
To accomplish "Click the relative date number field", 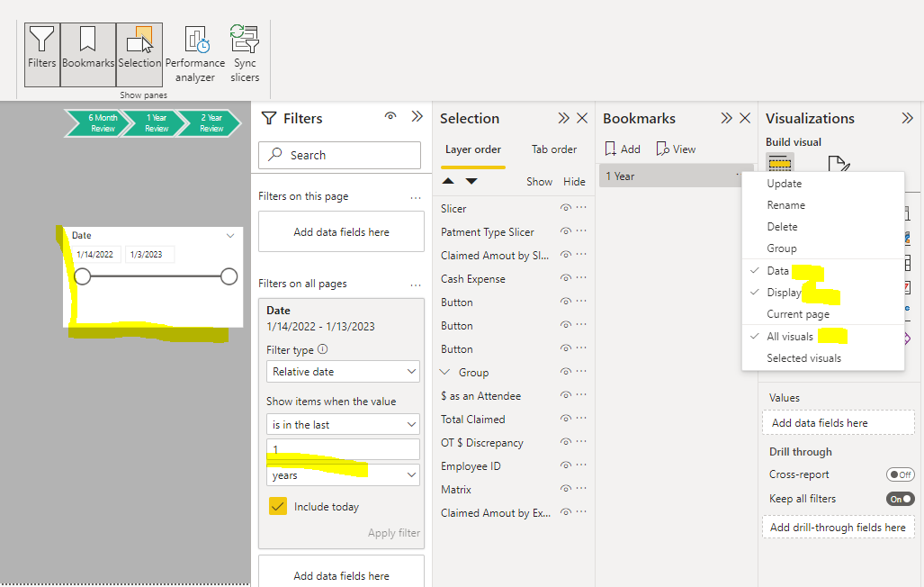I will point(343,449).
